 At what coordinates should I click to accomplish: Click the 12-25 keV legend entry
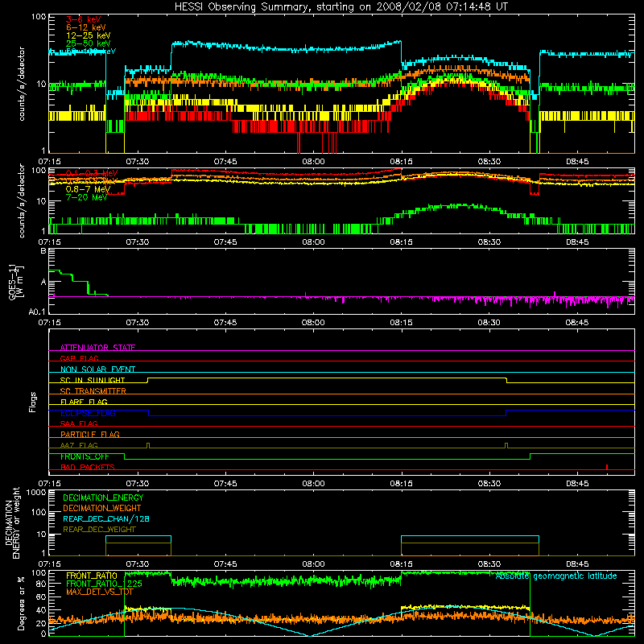(x=89, y=35)
